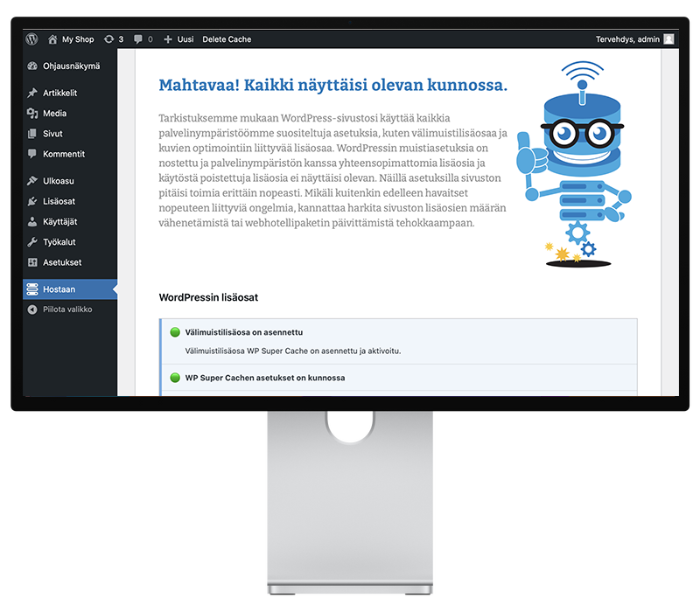Click the updates refresh icon
Image resolution: width=700 pixels, height=612 pixels.
(x=108, y=39)
